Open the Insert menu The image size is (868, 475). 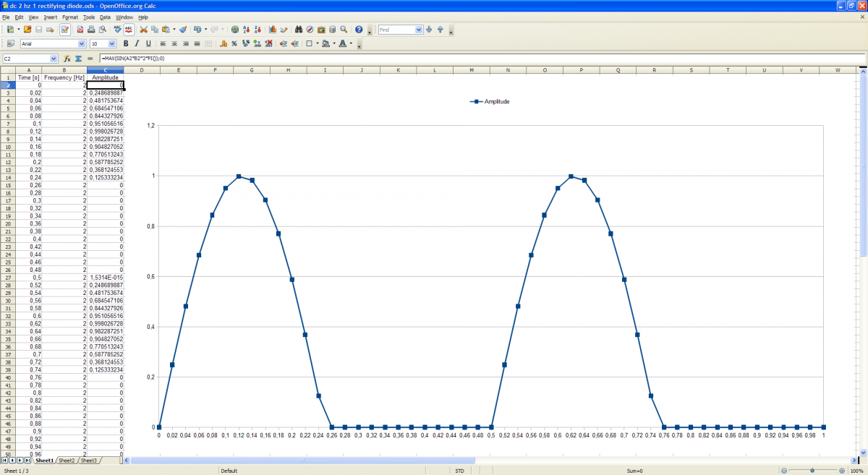tap(50, 17)
